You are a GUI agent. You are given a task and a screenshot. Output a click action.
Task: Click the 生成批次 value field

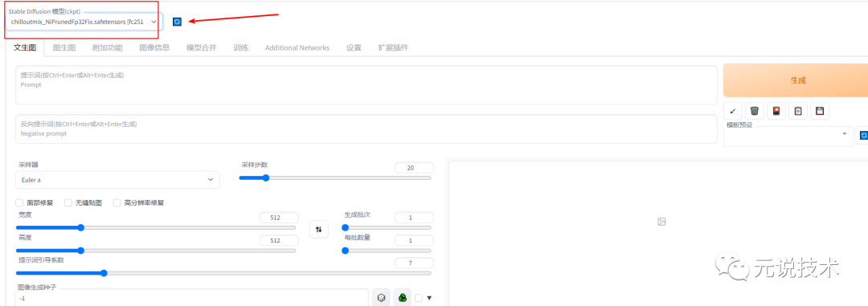click(x=414, y=218)
